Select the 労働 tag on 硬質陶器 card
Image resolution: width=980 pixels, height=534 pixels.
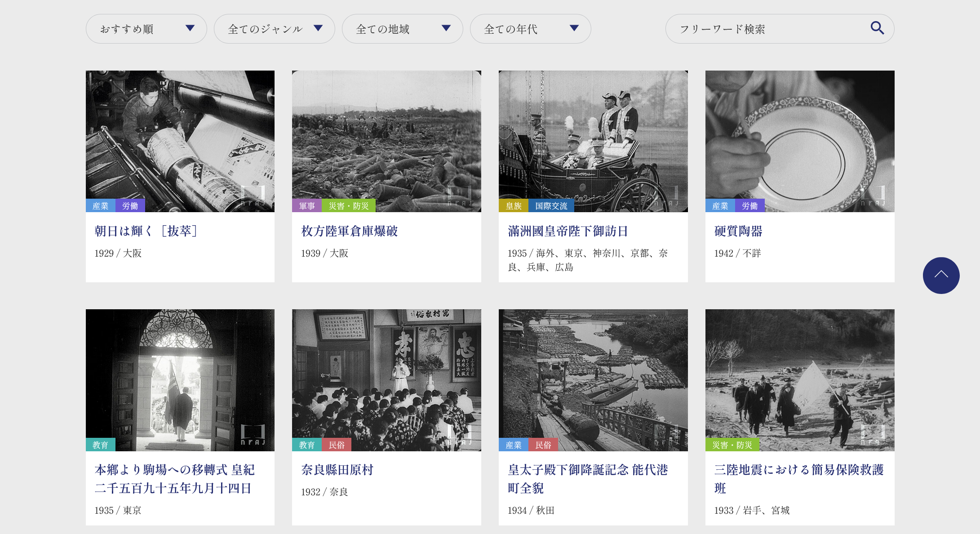[749, 206]
